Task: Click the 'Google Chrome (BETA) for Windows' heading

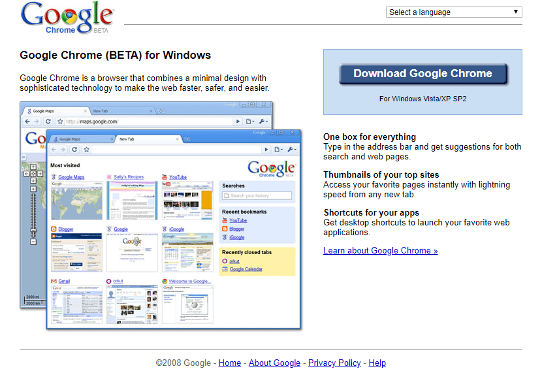Action: pyautogui.click(x=115, y=56)
